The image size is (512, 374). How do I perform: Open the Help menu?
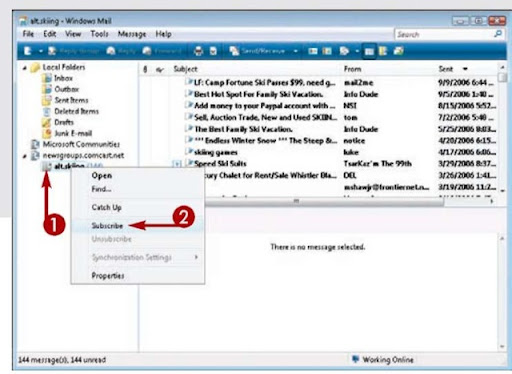163,34
